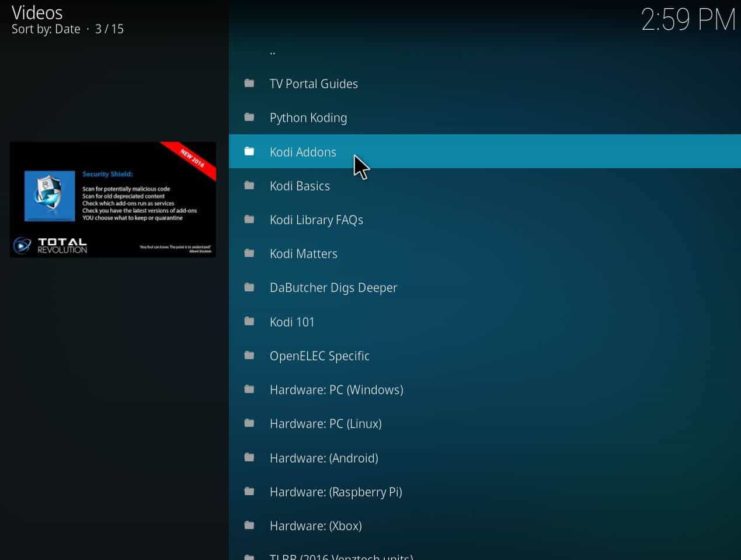Click the Total Revolution Security Shield thumbnail
The height and width of the screenshot is (560, 741).
pos(113,199)
